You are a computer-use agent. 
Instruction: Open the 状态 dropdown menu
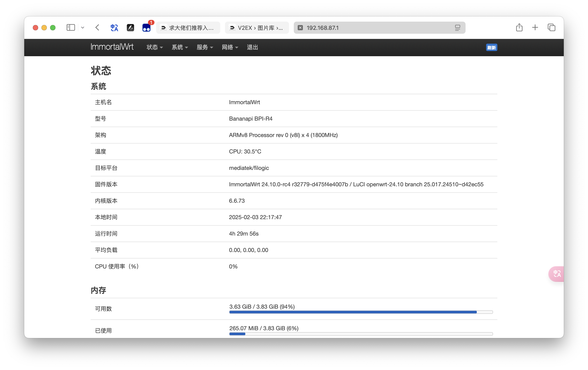154,47
